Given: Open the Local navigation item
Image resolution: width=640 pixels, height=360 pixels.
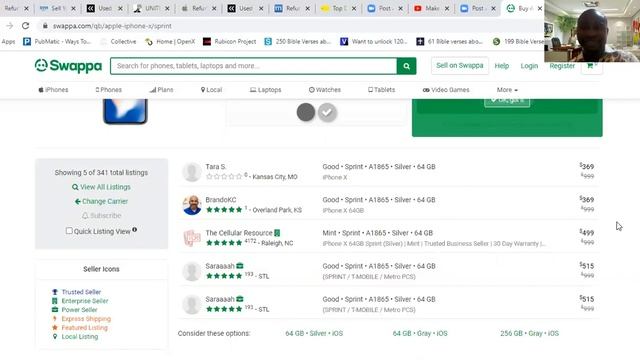Looking at the screenshot, I should pos(211,90).
